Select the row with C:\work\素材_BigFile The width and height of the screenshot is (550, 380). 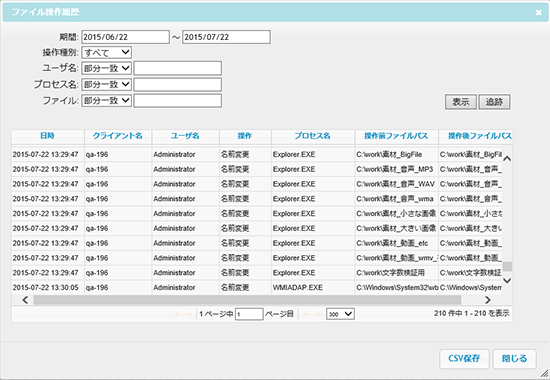257,154
